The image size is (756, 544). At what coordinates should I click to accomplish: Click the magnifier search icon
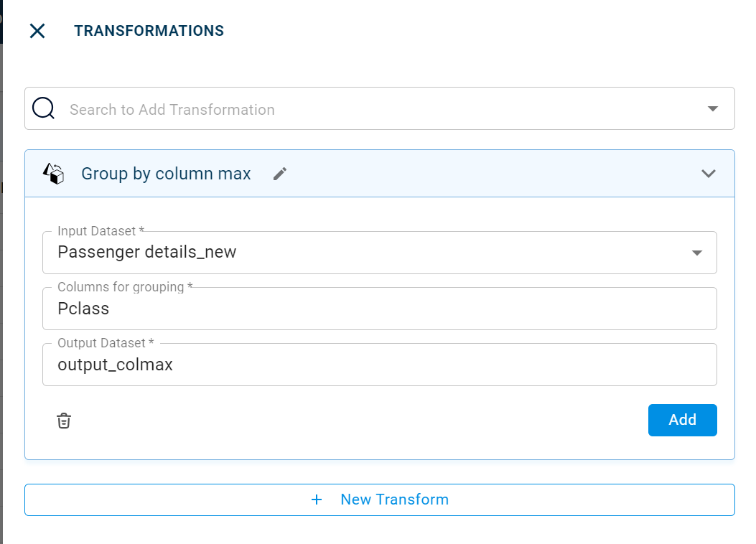[44, 108]
